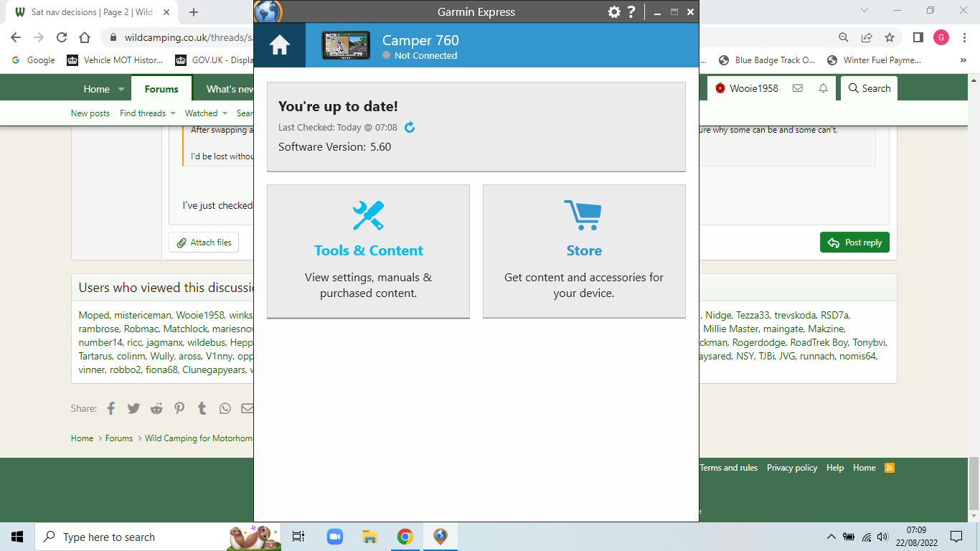This screenshot has height=551, width=980.
Task: Open the Garmin Express help question mark
Action: click(x=631, y=11)
